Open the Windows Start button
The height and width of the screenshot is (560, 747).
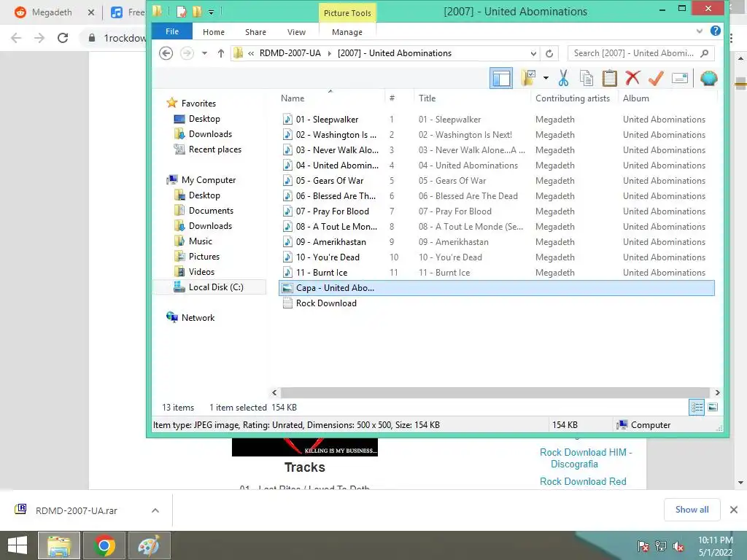pos(18,545)
